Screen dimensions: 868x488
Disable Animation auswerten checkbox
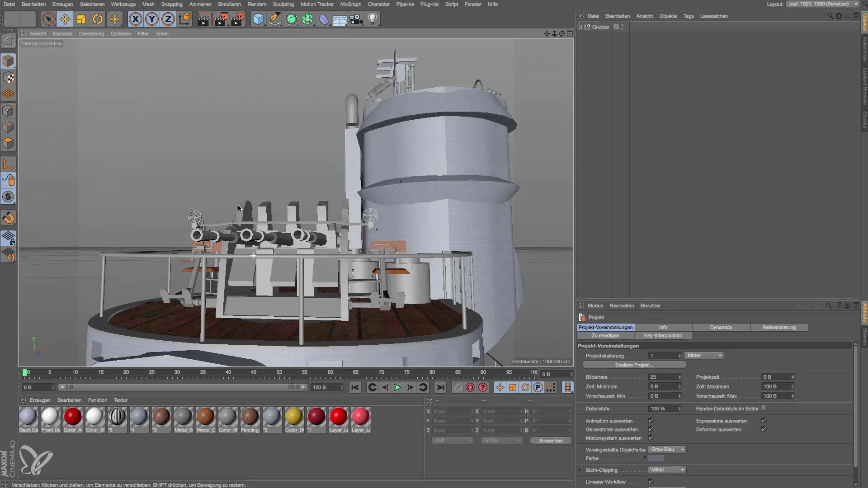651,421
